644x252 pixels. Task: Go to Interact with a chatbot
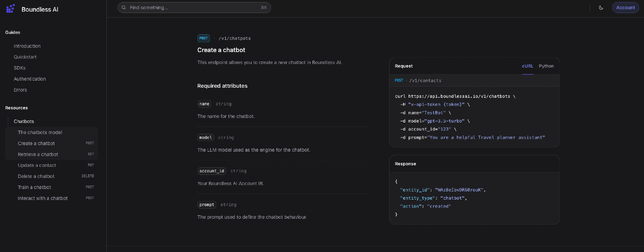coord(42,199)
